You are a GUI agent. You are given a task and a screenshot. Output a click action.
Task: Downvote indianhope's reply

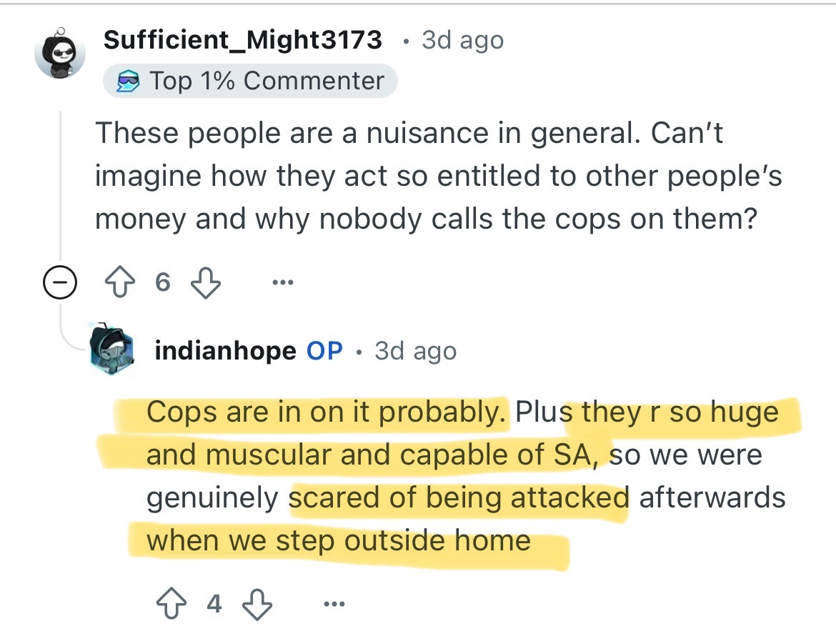click(x=259, y=605)
